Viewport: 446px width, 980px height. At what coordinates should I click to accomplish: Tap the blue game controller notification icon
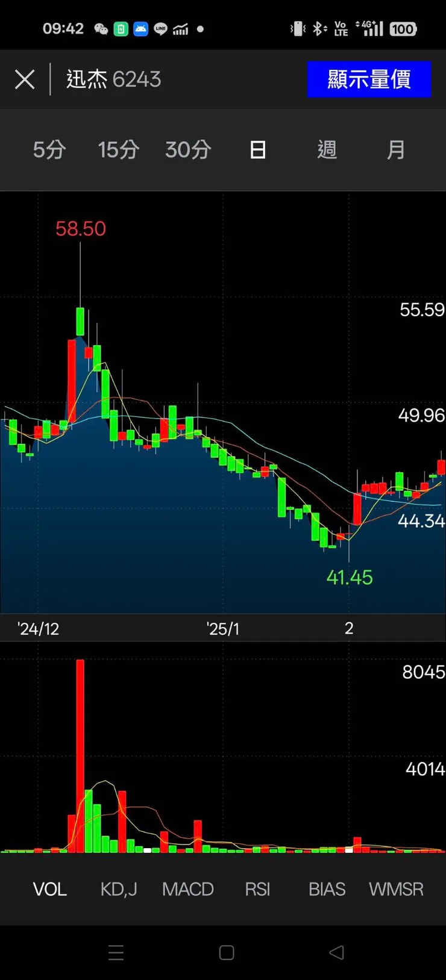tap(141, 29)
